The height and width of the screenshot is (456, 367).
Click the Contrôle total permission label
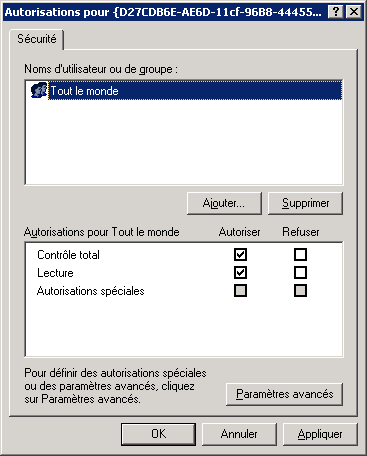[x=68, y=255]
